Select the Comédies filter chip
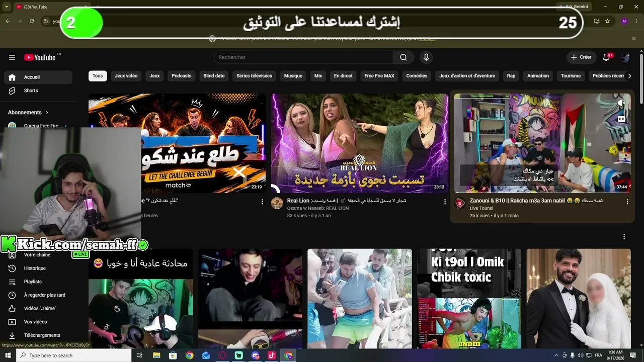The height and width of the screenshot is (362, 644). tap(417, 76)
